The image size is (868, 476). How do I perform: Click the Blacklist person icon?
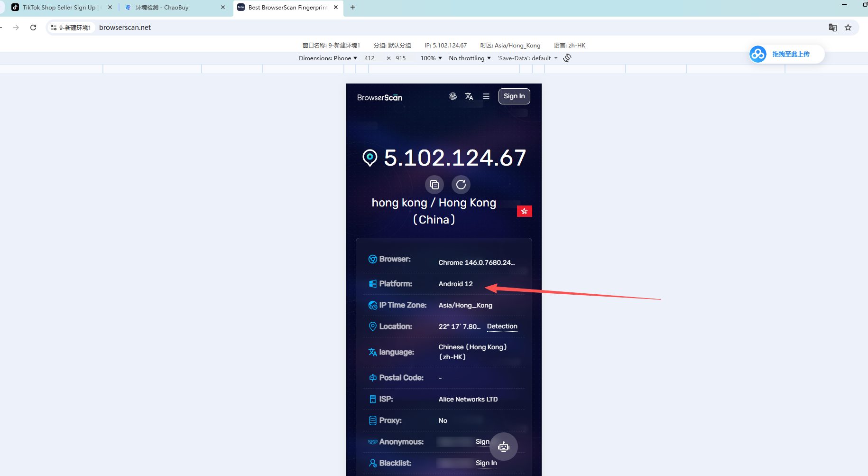click(373, 463)
